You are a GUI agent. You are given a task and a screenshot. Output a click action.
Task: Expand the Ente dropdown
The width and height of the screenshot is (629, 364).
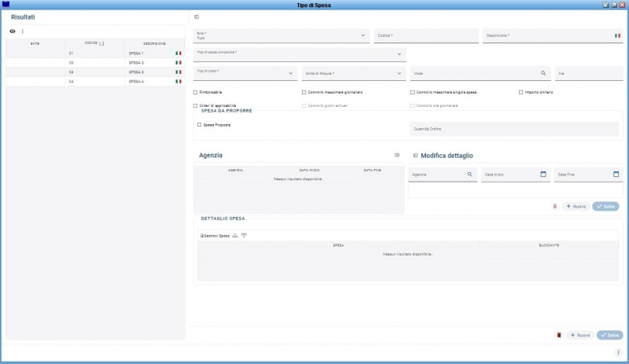pos(362,35)
